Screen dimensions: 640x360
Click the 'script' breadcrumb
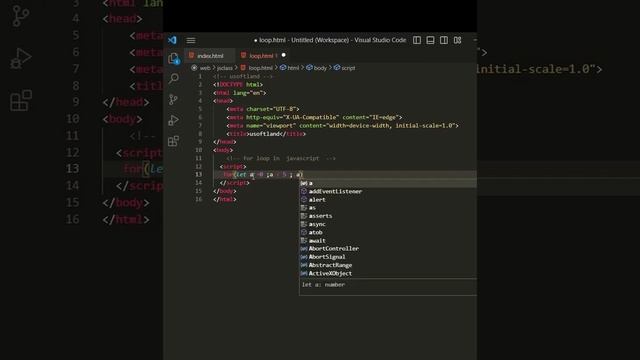pos(348,68)
